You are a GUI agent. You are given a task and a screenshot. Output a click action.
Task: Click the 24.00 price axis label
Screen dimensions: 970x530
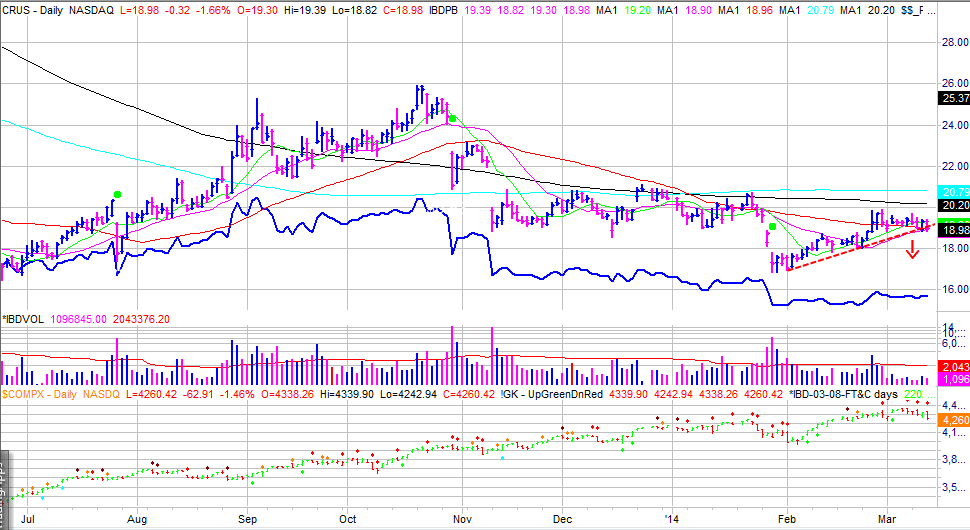tap(955, 125)
